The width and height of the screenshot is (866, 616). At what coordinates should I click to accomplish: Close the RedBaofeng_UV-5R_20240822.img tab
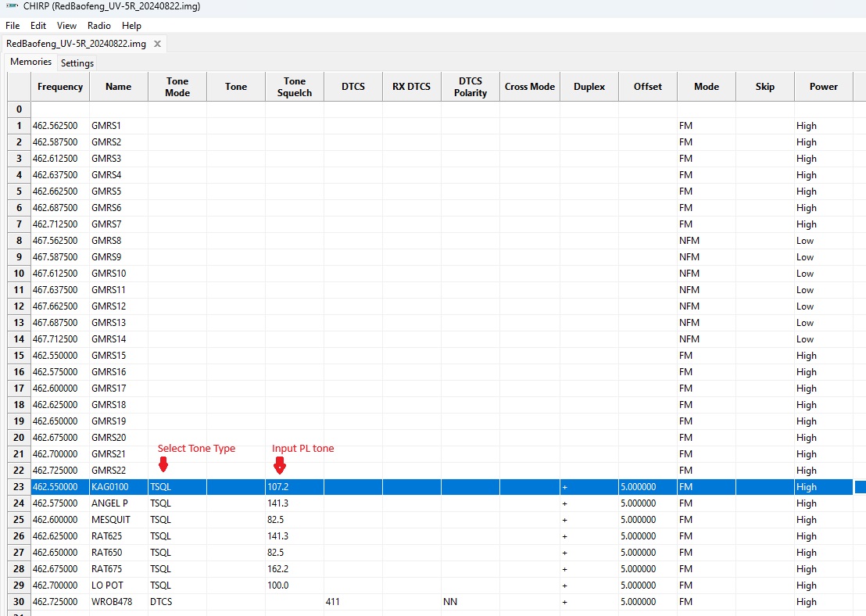pos(157,44)
